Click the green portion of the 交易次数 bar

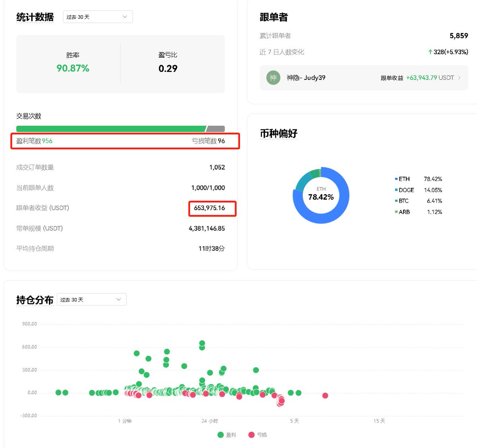[x=111, y=129]
